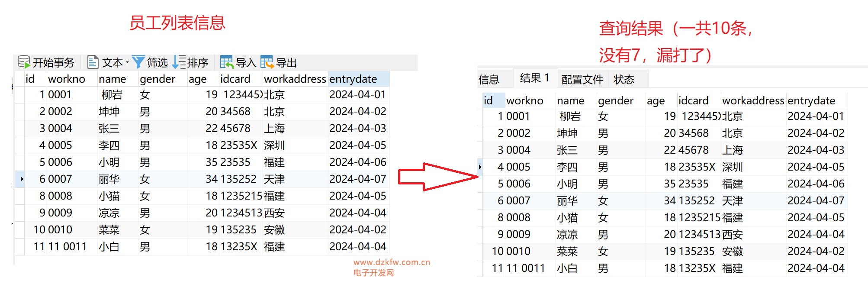Click the gender column header in results table
Screen dimensions: 868x297
pyautogui.click(x=615, y=100)
